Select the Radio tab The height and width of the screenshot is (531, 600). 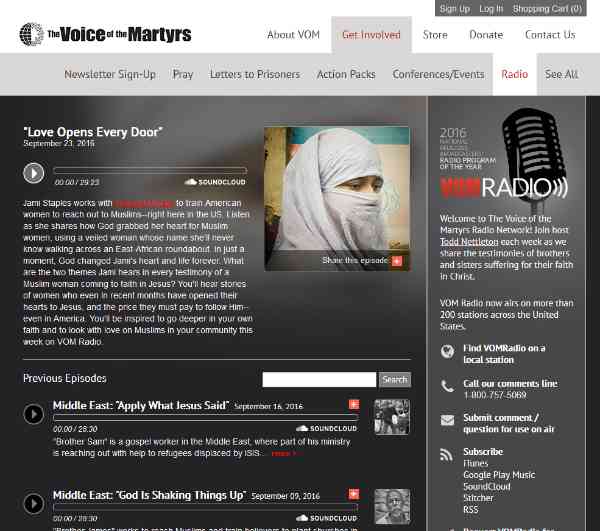(515, 74)
